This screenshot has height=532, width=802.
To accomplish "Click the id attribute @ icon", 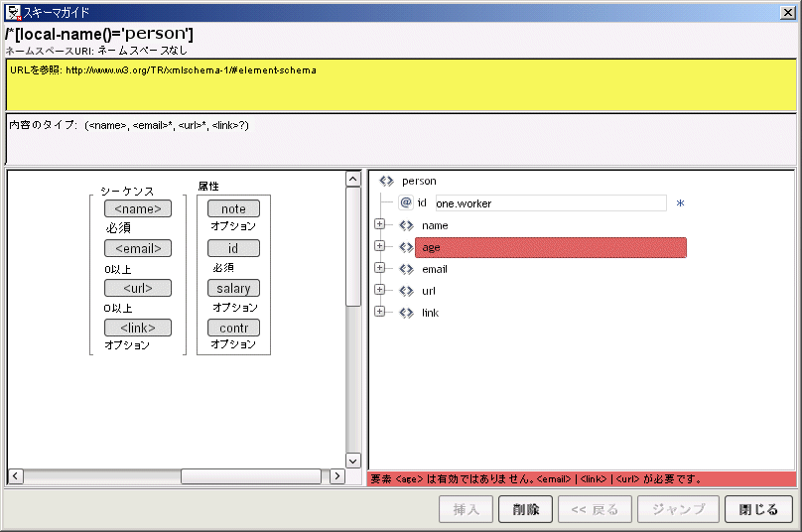I will coord(406,202).
